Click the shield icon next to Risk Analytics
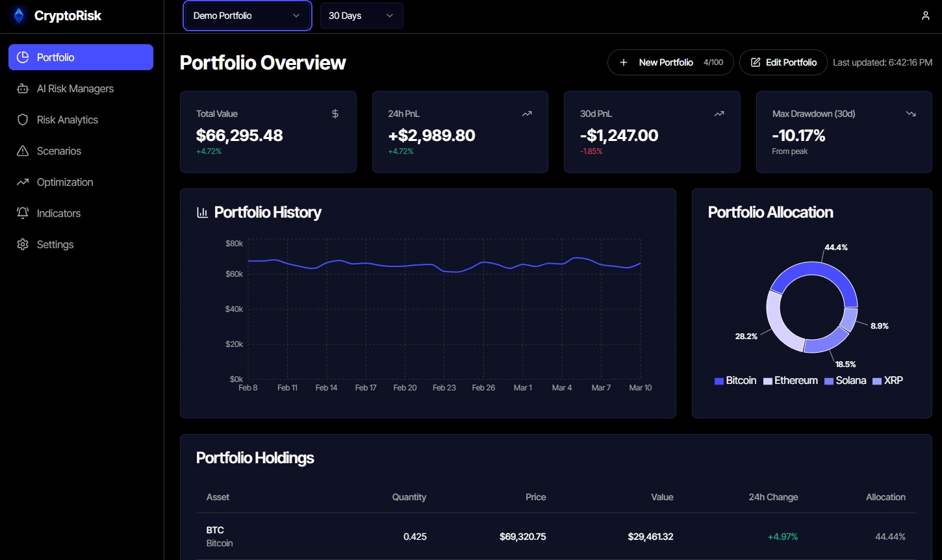The width and height of the screenshot is (942, 560). [23, 120]
